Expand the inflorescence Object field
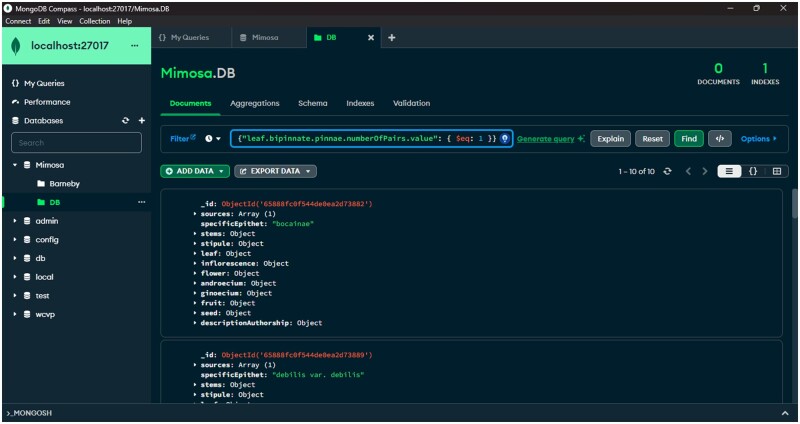The height and width of the screenshot is (424, 800). pos(195,263)
